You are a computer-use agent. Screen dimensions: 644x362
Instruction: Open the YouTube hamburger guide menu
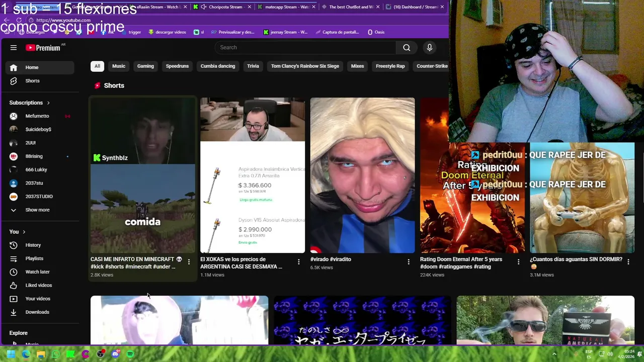pos(14,48)
